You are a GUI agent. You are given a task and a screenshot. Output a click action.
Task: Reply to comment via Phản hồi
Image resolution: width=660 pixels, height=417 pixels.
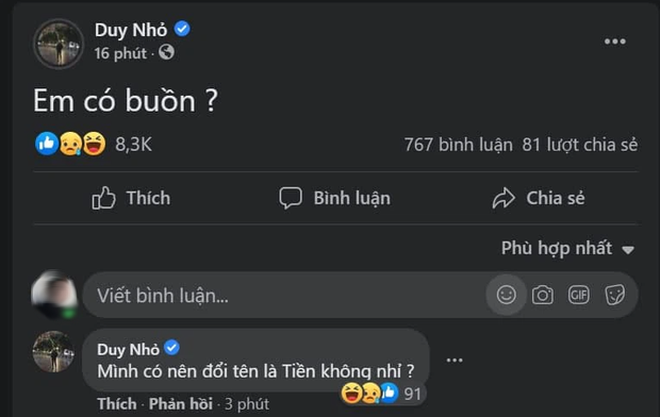pyautogui.click(x=181, y=404)
